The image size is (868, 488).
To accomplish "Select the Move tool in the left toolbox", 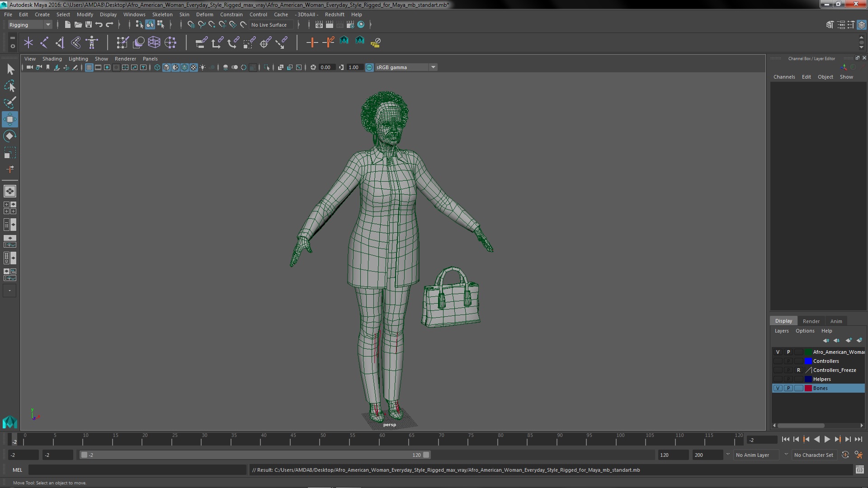I will click(x=10, y=119).
